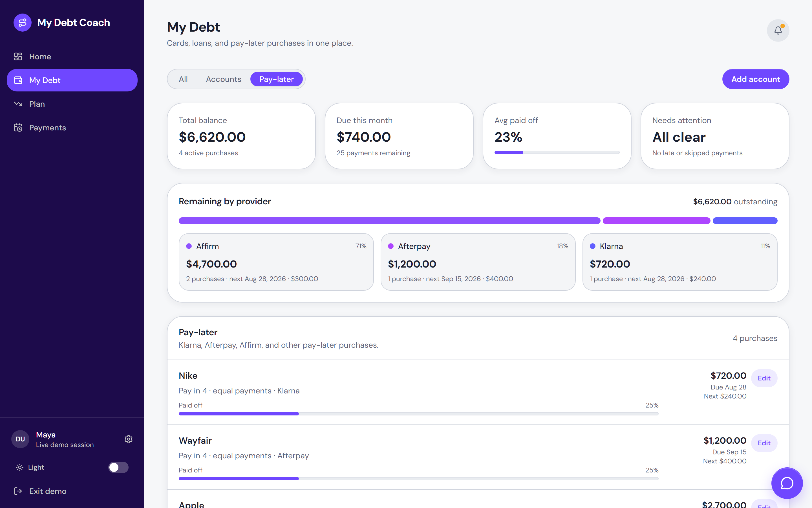Click the "No late or skipped payments" text
812x508 pixels.
[697, 153]
